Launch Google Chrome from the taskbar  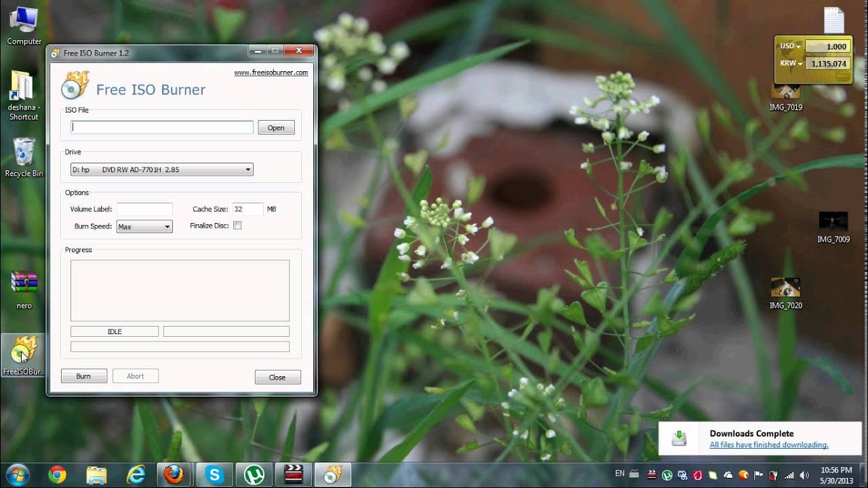pos(57,475)
